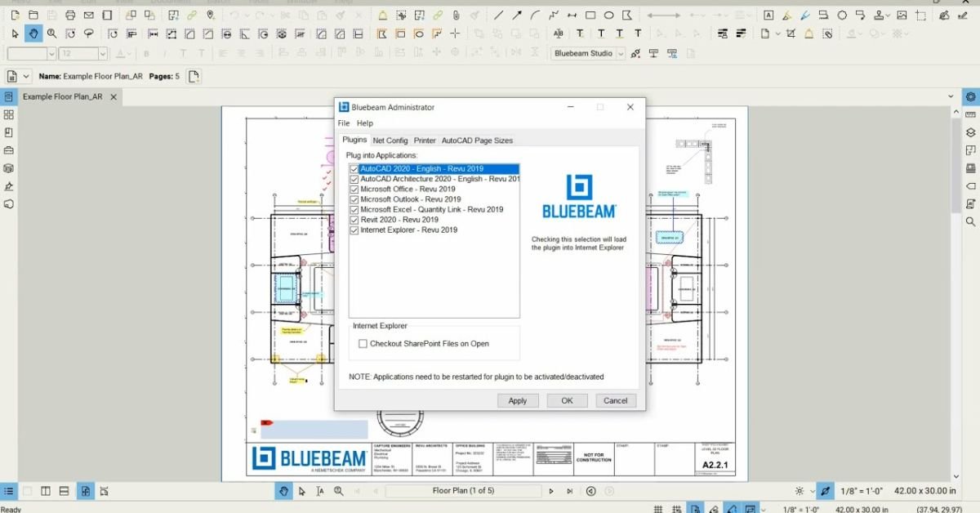
Task: Uncheck the Internet Explorer - Revu 2019 plugin
Action: 354,230
